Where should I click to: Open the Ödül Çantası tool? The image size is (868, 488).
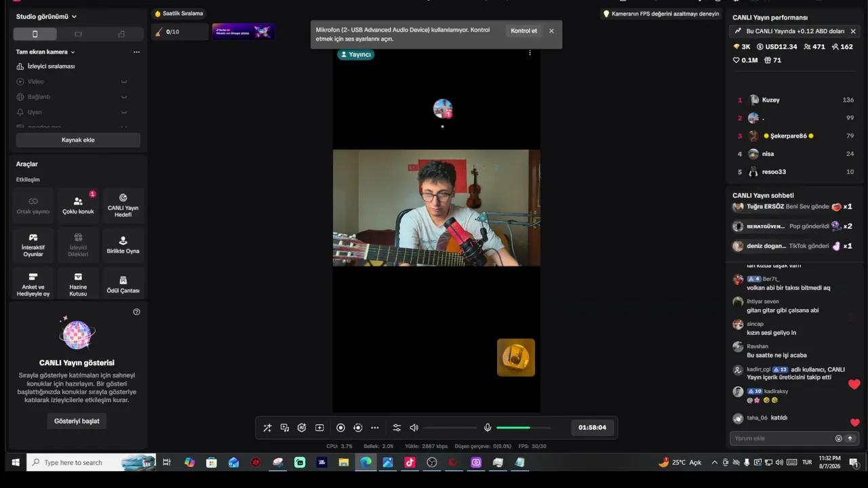(123, 284)
